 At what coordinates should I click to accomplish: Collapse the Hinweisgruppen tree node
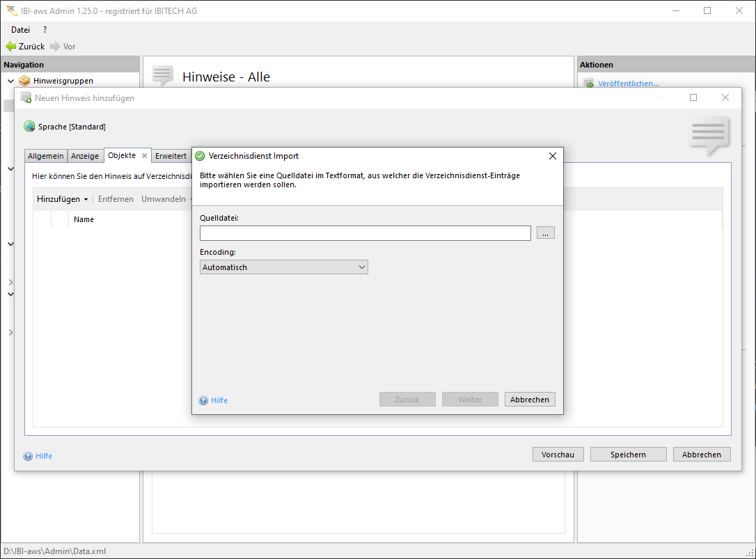click(10, 81)
